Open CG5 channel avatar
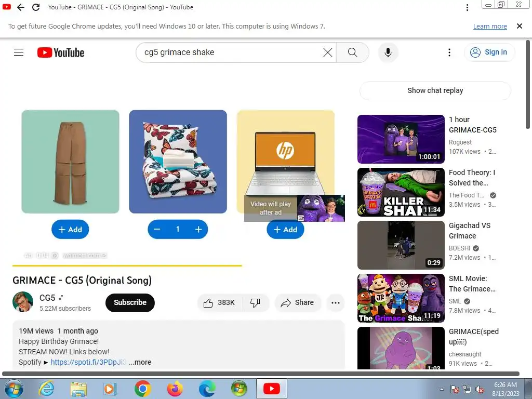Image resolution: width=532 pixels, height=399 pixels. [23, 302]
